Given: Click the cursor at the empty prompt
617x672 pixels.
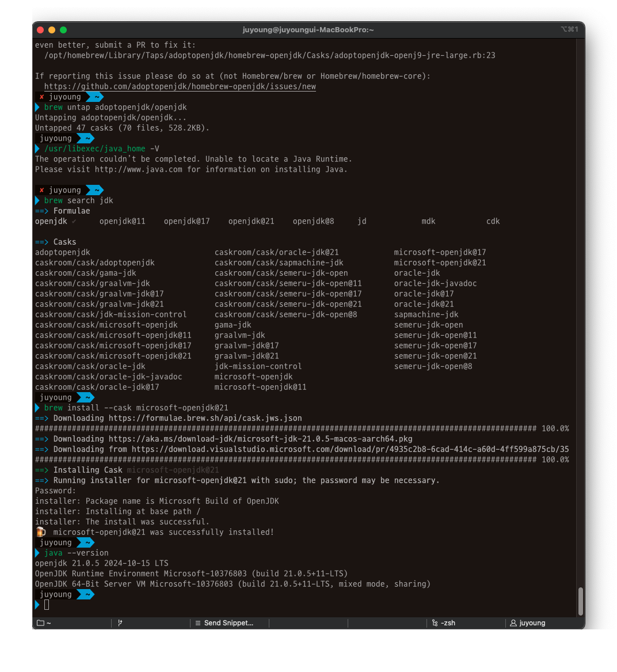Looking at the screenshot, I should (x=47, y=605).
